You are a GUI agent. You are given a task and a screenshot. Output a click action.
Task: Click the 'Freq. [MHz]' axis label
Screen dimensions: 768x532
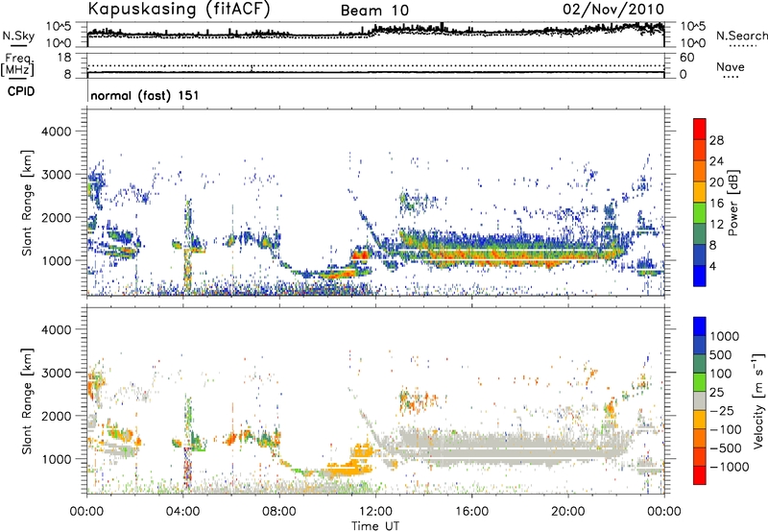(18, 65)
